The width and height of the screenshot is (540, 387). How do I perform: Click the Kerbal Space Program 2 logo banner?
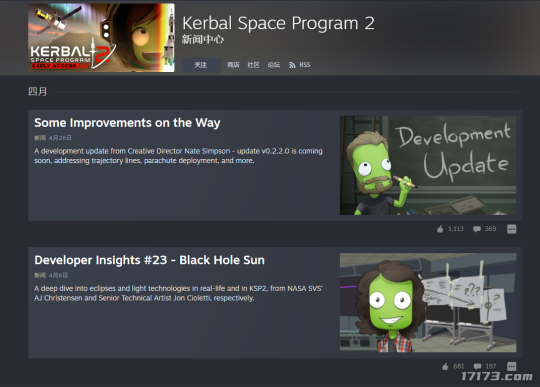pos(101,38)
